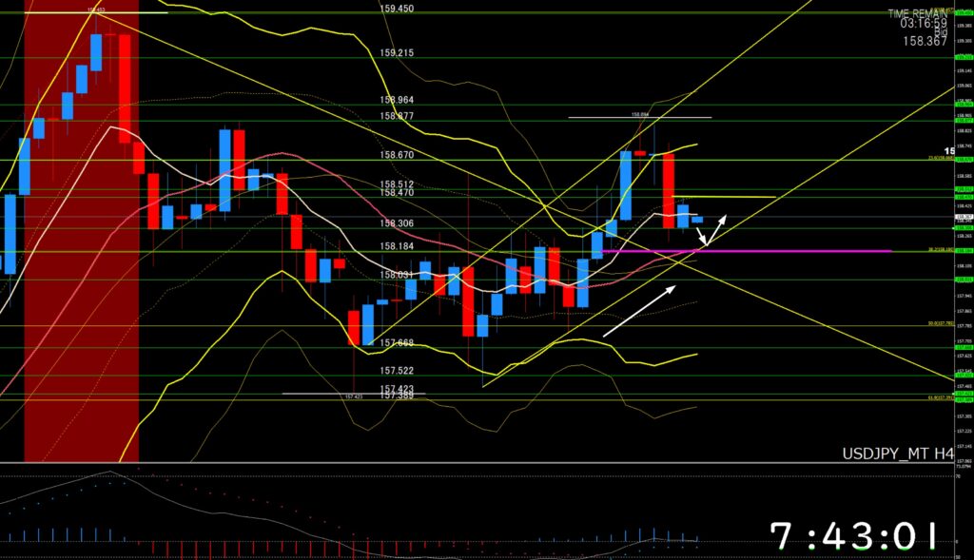Click the 38.2 Fibonacci label on price axis
974x560 pixels.
point(940,250)
